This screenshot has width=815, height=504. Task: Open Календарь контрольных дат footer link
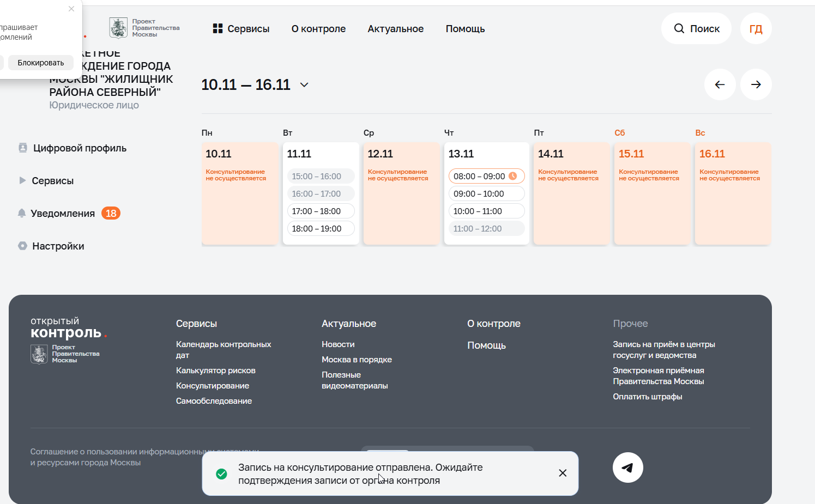[x=224, y=349]
